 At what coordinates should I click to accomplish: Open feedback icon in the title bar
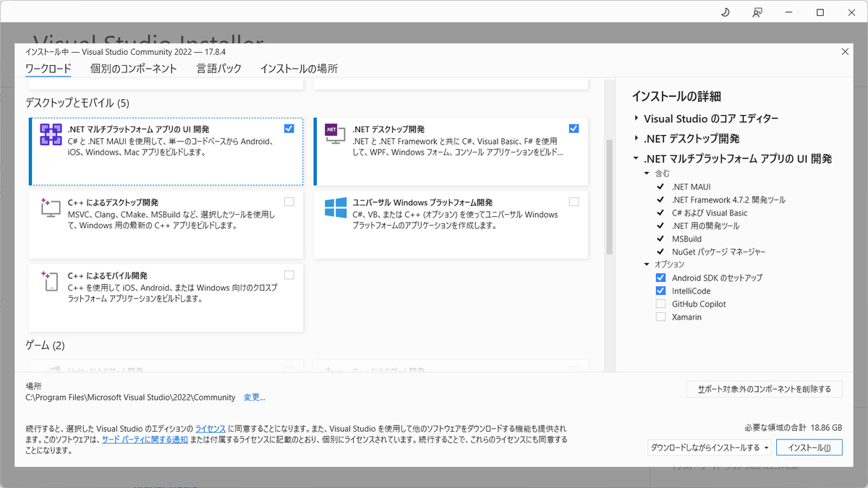tap(757, 12)
